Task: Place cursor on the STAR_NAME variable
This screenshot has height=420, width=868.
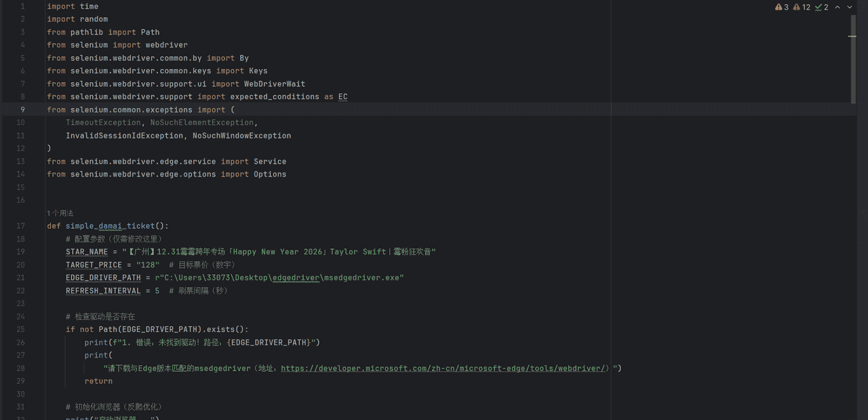Action: tap(87, 252)
